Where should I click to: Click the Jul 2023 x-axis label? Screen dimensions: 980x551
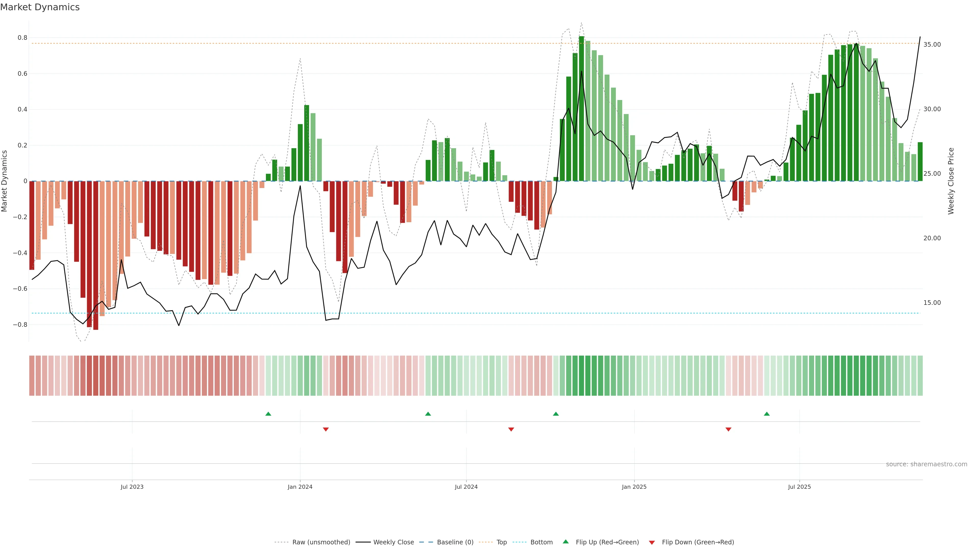(132, 487)
